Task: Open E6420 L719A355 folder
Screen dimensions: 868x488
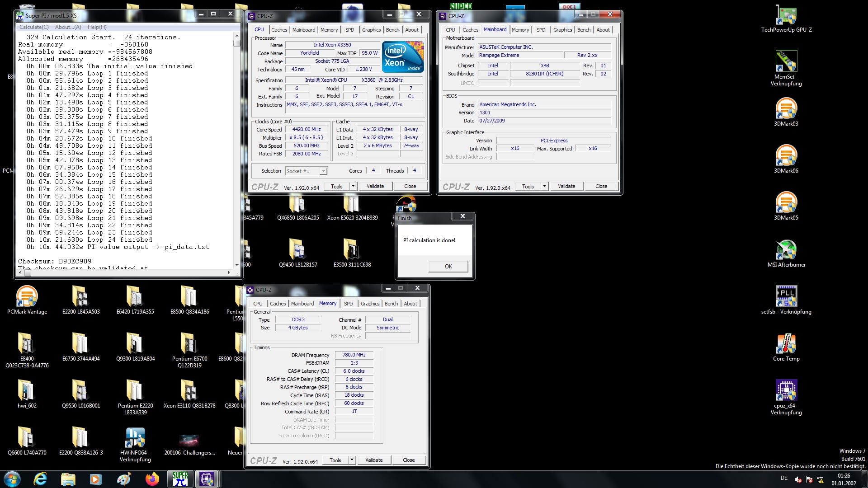Action: coord(135,300)
